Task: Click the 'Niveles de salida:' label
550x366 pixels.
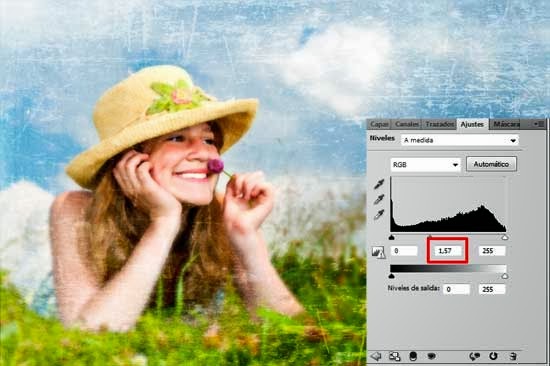Action: [414, 288]
